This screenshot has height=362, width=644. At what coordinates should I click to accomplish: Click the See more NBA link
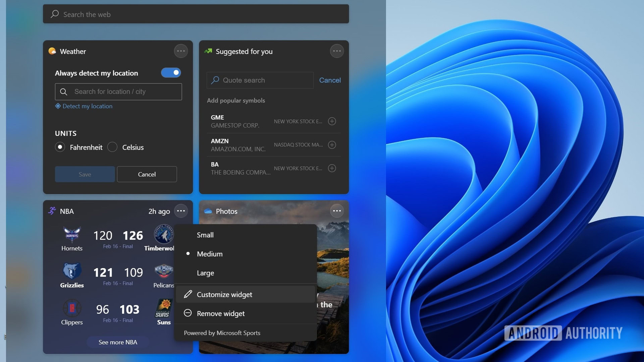118,342
